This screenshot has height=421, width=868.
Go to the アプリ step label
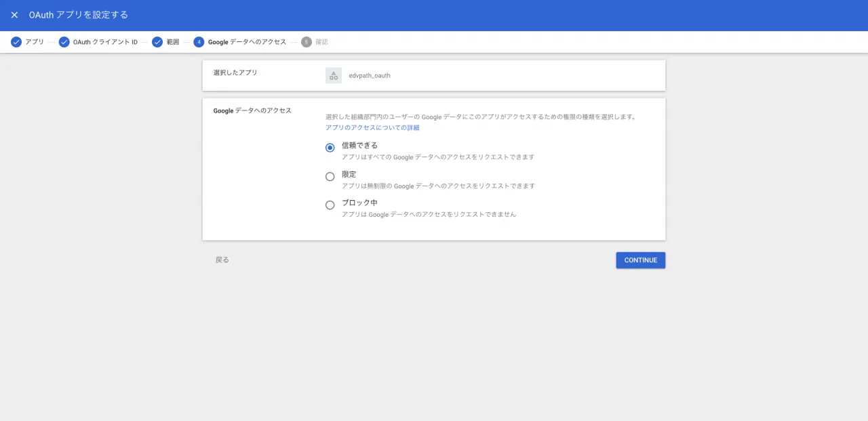click(x=35, y=42)
